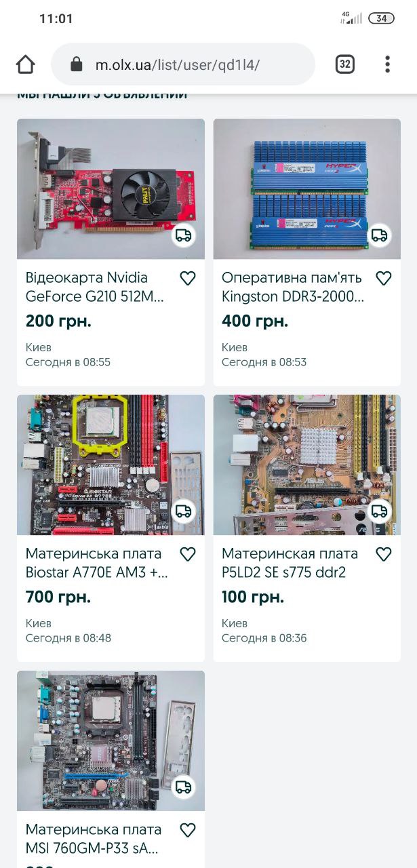417x868 pixels.
Task: Open the browser three-dot menu
Action: point(387,64)
